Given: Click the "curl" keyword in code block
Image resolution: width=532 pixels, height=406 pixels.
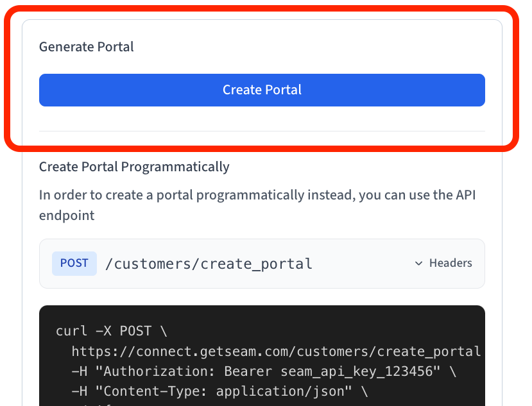Looking at the screenshot, I should 72,331.
